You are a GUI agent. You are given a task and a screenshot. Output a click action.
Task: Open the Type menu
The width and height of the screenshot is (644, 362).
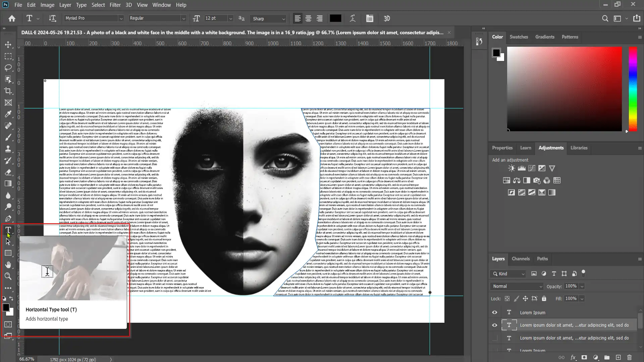pos(81,5)
